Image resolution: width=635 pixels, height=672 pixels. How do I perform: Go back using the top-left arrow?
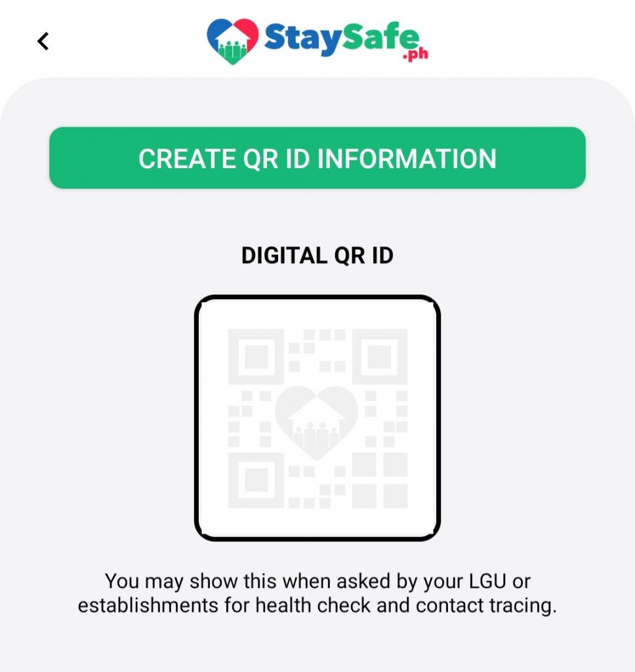tap(43, 41)
